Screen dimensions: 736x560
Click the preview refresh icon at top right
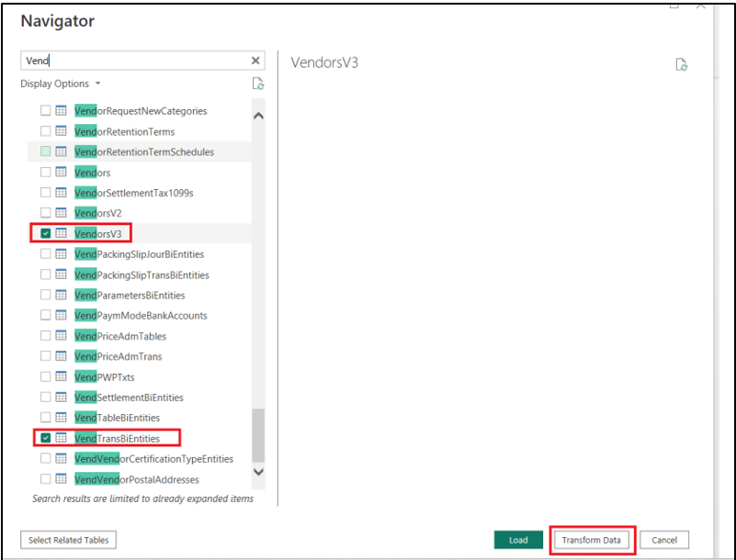click(x=681, y=64)
